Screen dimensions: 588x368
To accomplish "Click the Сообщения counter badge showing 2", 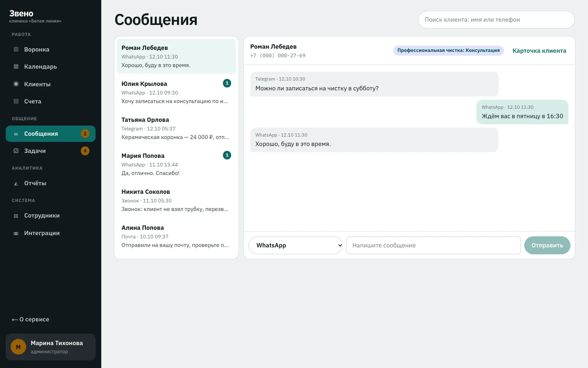I will click(x=85, y=134).
